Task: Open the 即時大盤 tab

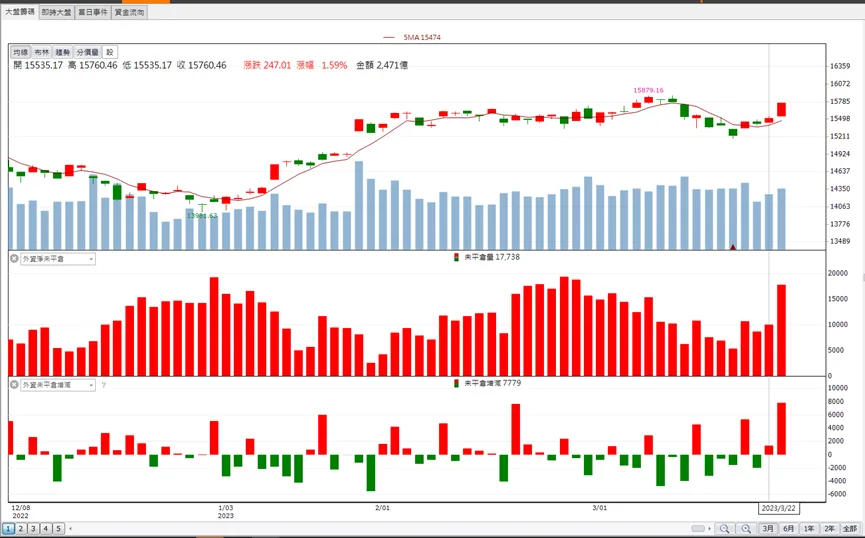Action: [56, 12]
